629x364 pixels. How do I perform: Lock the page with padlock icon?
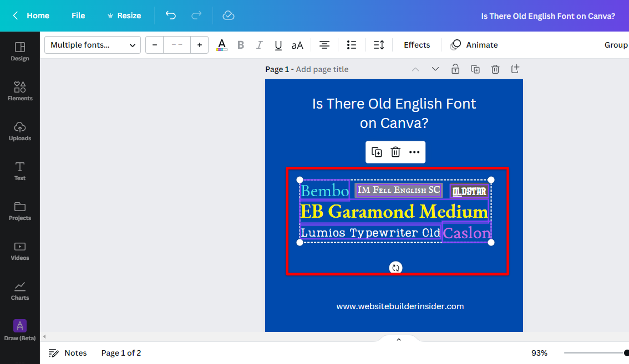[x=455, y=69]
